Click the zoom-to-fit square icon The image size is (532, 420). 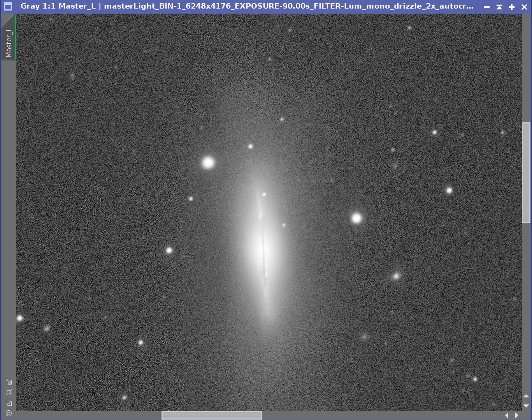pos(9,392)
